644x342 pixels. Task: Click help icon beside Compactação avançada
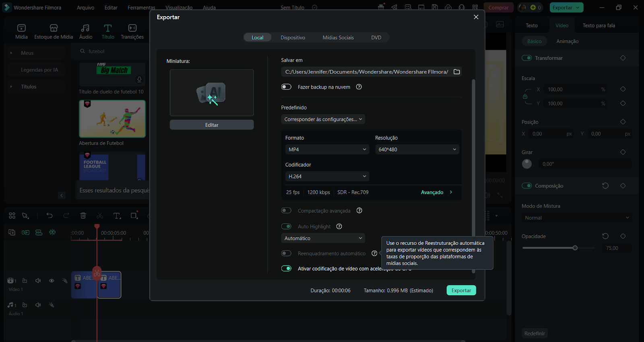point(359,211)
